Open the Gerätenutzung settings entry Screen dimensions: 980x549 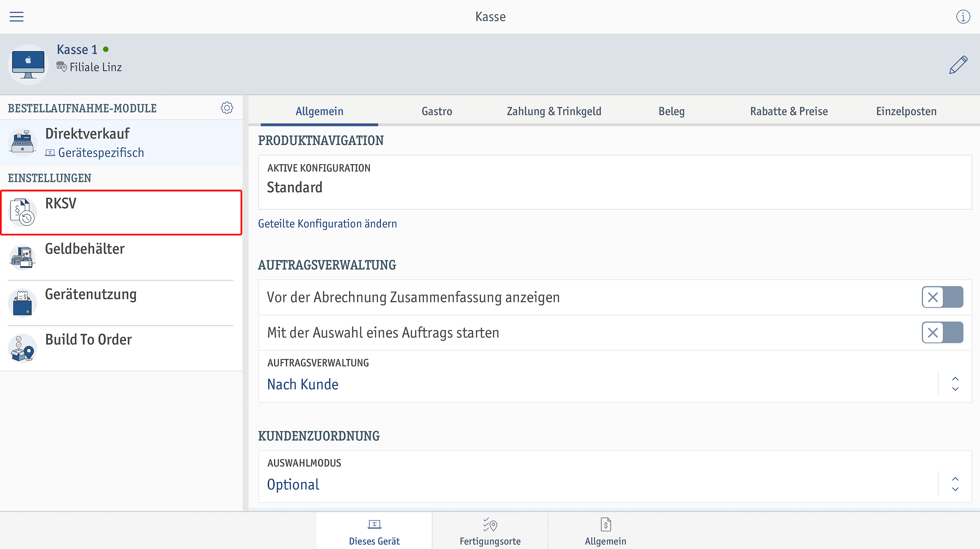[x=121, y=303]
